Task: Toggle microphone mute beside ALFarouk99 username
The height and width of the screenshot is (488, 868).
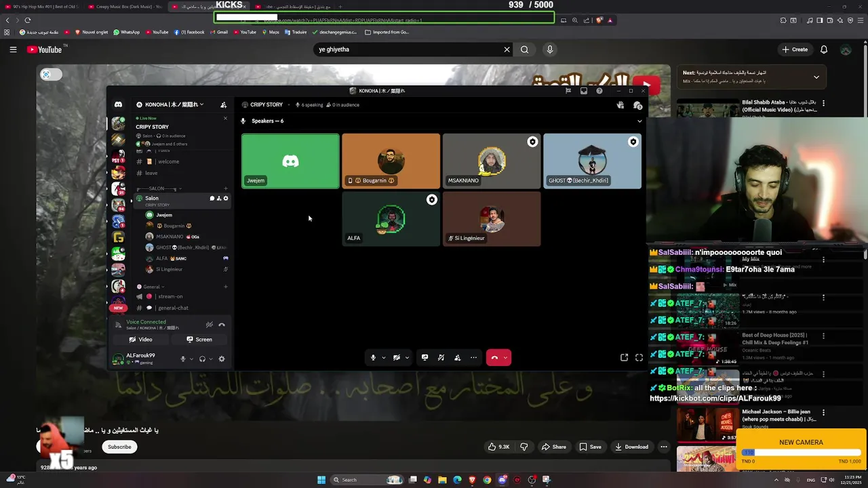Action: (182, 359)
